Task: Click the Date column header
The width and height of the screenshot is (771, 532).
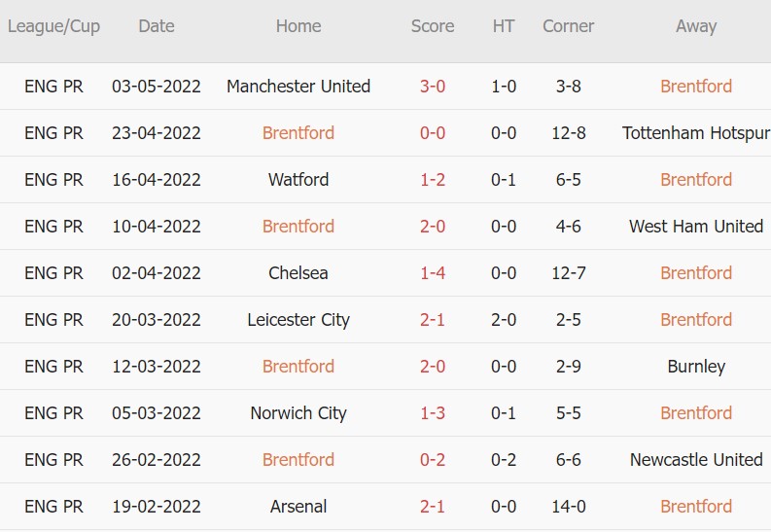Action: click(x=157, y=27)
